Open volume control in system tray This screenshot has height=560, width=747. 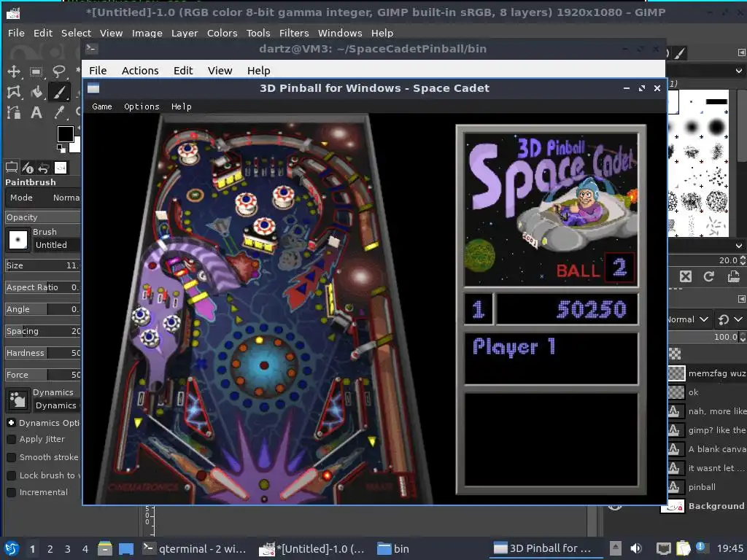(636, 548)
